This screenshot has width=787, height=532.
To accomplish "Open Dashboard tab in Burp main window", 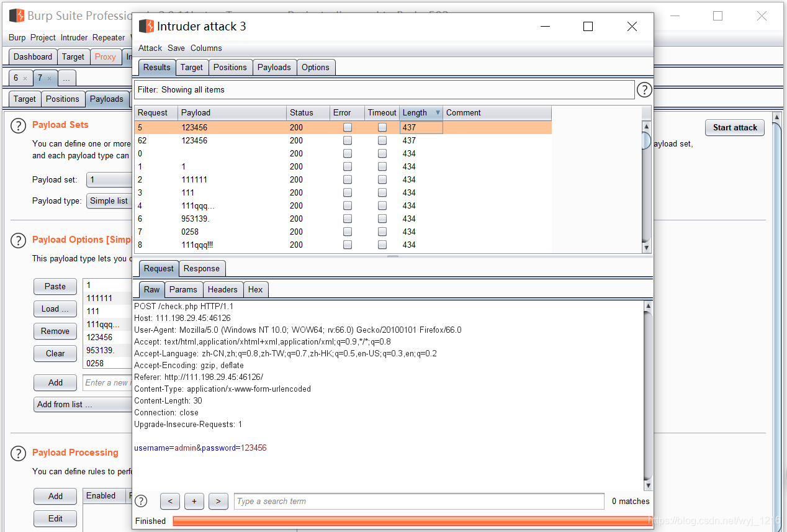I will (x=33, y=56).
